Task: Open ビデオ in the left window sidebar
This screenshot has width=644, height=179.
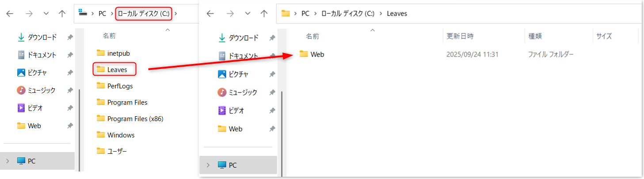Action: (x=35, y=108)
